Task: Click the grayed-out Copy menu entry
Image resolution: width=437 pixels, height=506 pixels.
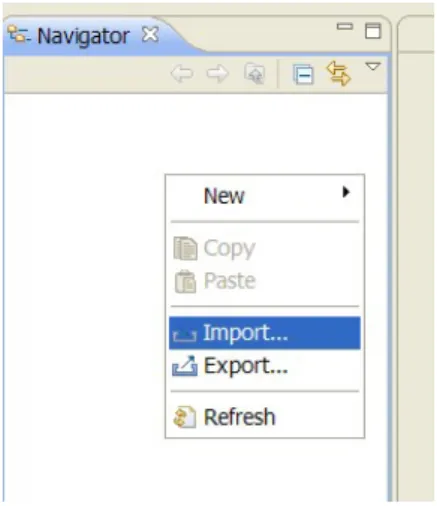Action: pos(265,248)
